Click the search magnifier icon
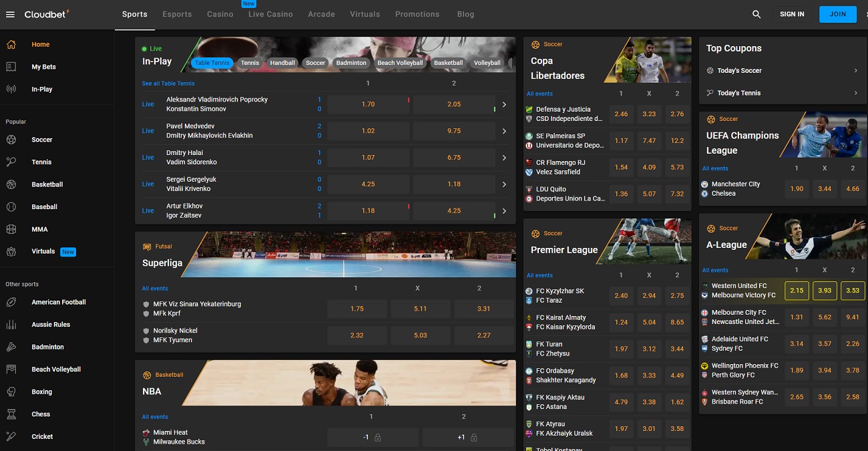Viewport: 868px width, 451px height. coord(756,13)
